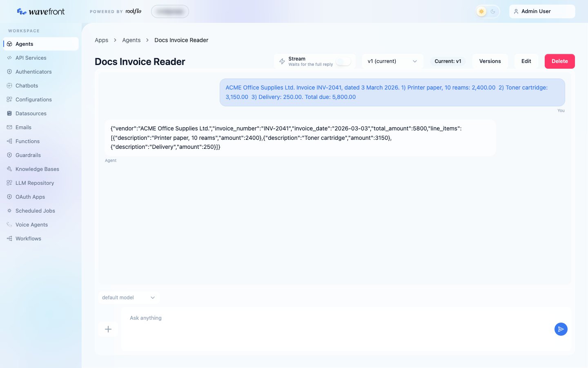The height and width of the screenshot is (368, 588).
Task: Click the plus attachment button
Action: 108,329
